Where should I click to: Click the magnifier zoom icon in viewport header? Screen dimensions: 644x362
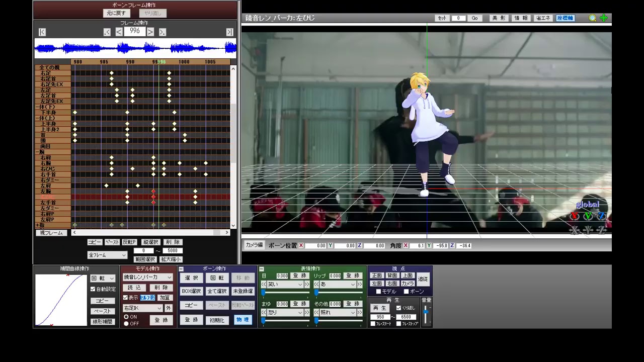pyautogui.click(x=593, y=18)
